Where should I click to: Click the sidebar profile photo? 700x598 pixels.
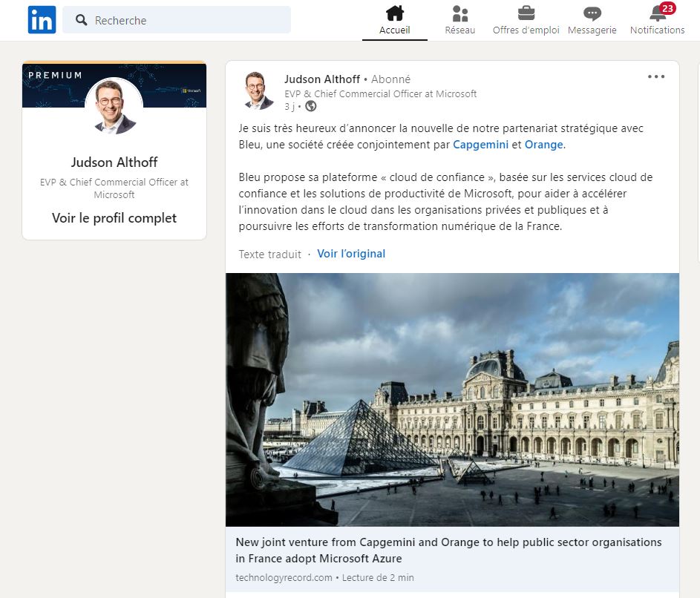[x=114, y=106]
